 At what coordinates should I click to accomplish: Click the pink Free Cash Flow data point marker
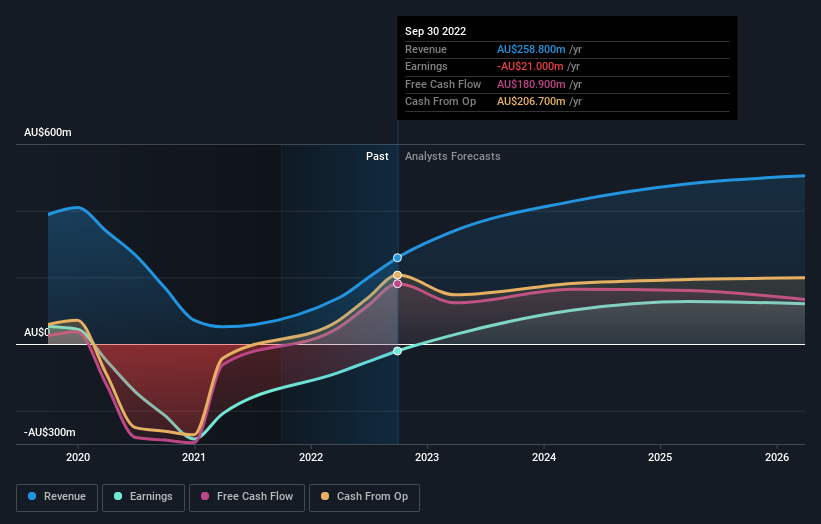tap(397, 284)
